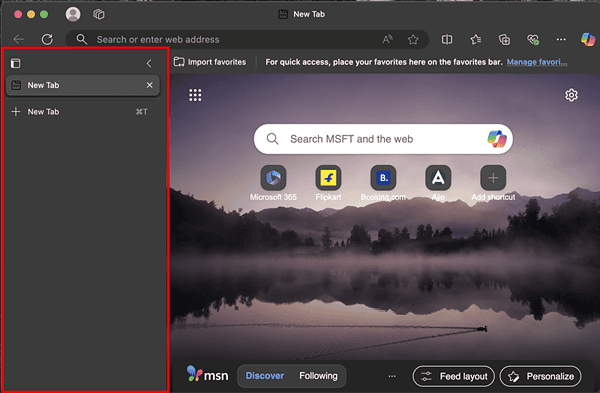Open Browser essentials heart icon

coord(533,39)
